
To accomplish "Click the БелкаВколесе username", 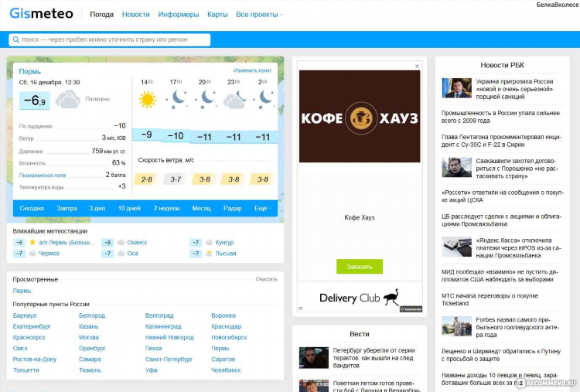I will [x=558, y=5].
